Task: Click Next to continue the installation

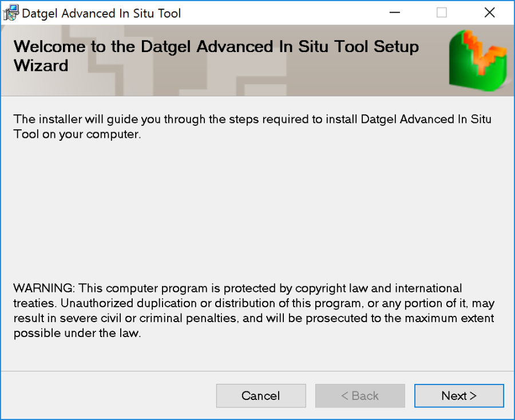Action: click(x=459, y=395)
